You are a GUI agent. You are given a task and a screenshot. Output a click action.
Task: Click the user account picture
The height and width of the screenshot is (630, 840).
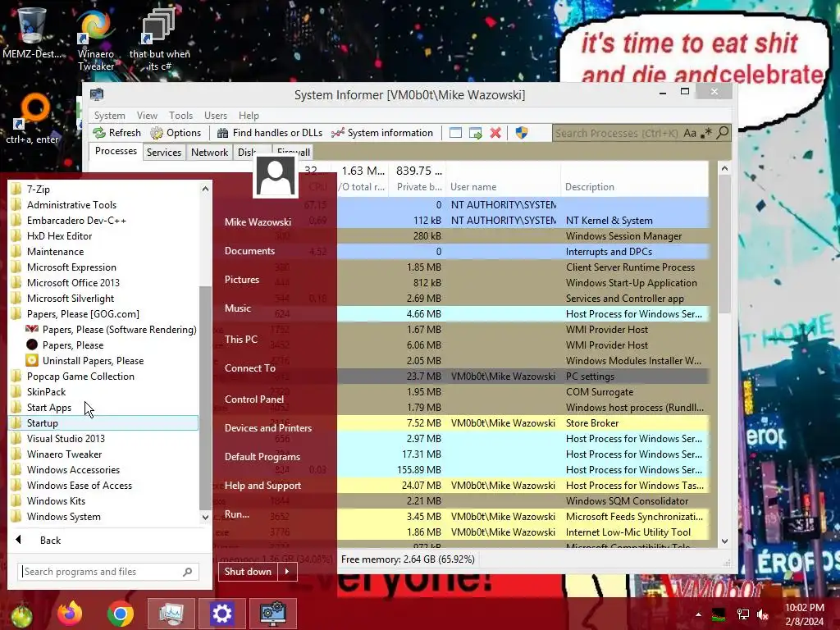(276, 176)
